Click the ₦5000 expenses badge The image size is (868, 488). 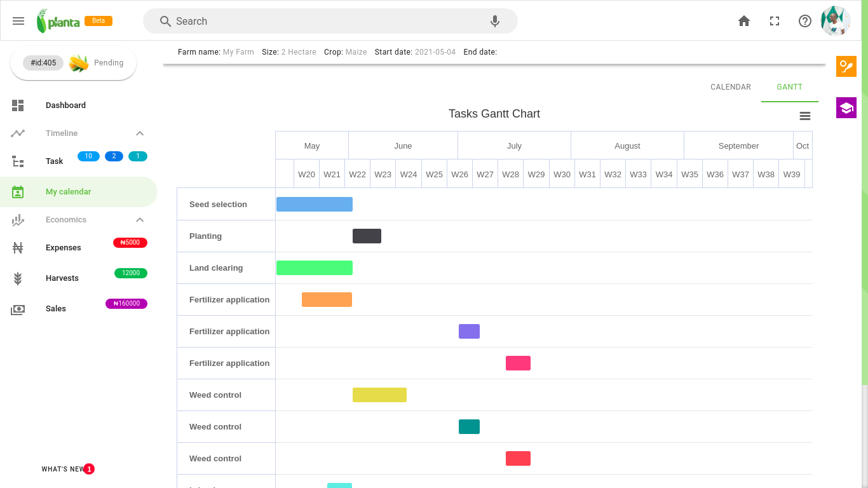[130, 243]
